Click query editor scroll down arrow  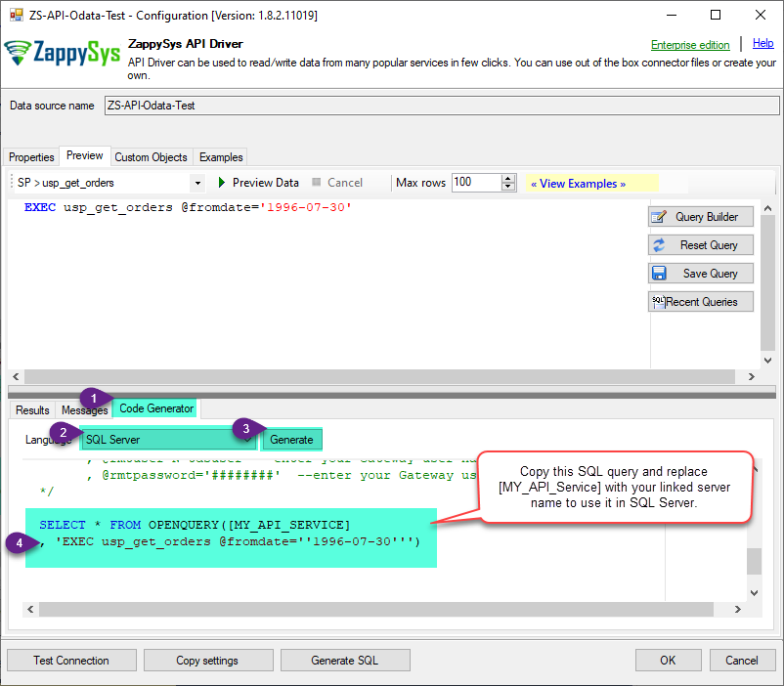point(767,361)
